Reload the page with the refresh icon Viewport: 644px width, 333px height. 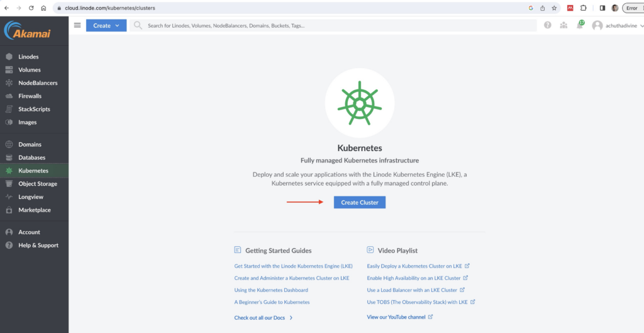coord(31,8)
